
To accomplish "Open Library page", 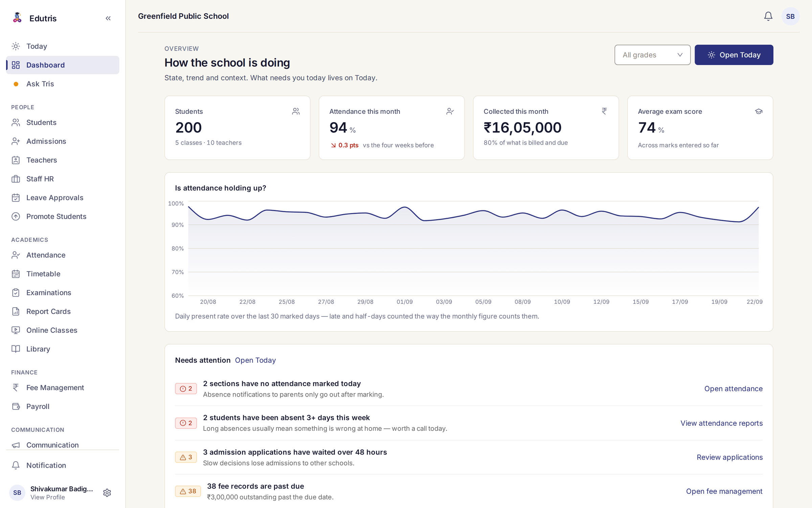I will click(63, 349).
